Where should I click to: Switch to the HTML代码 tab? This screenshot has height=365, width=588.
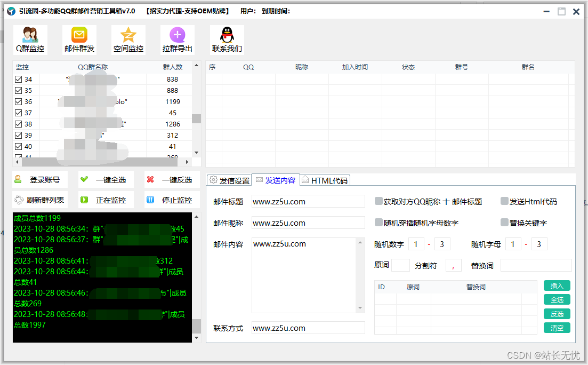[x=325, y=180]
